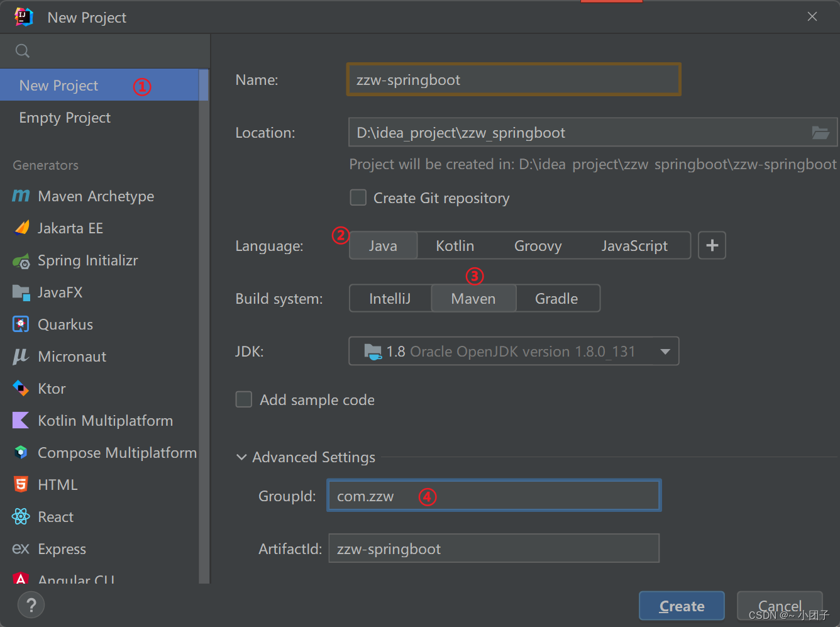Viewport: 840px width, 627px height.
Task: Enable Create Git repository checkbox
Action: click(x=358, y=197)
